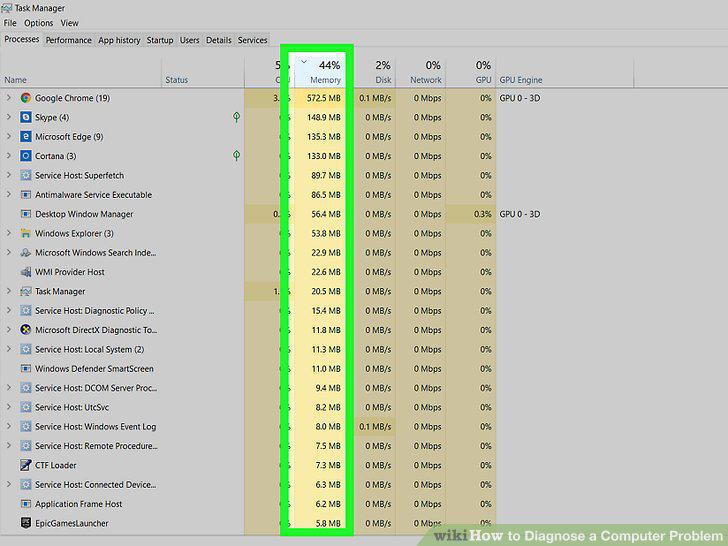Click the Task Manager process icon

[x=26, y=292]
